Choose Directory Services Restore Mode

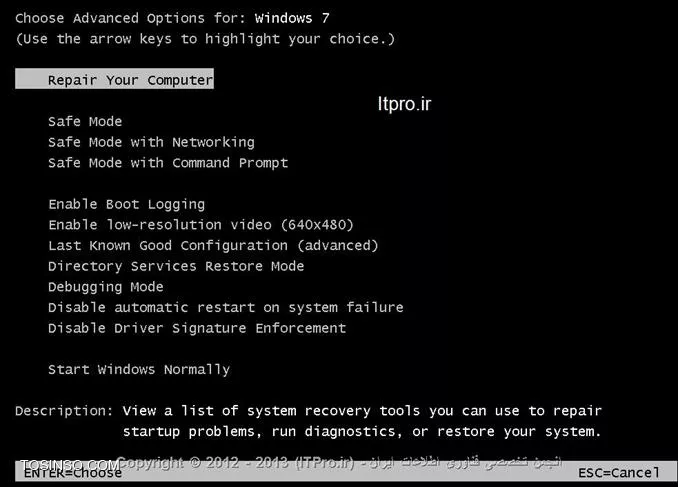pos(176,266)
